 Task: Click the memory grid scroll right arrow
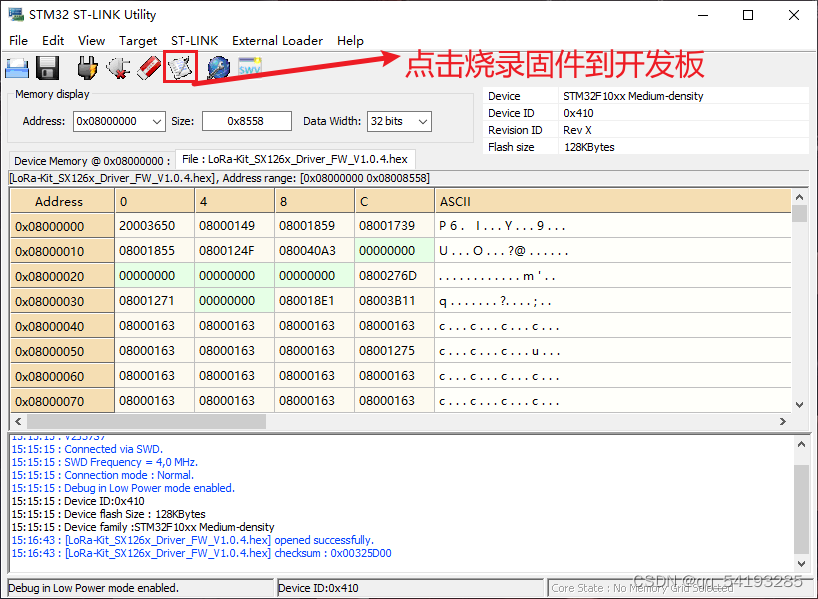[x=783, y=421]
